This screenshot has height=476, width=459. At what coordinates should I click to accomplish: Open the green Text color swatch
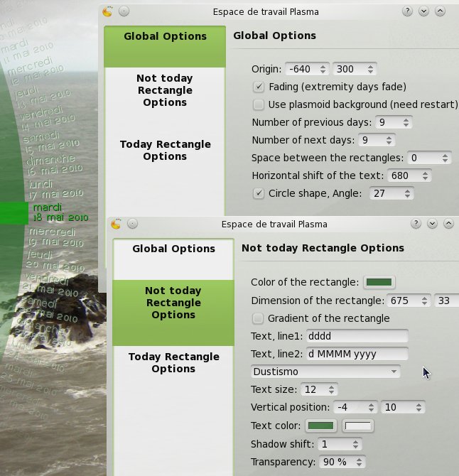tap(321, 426)
